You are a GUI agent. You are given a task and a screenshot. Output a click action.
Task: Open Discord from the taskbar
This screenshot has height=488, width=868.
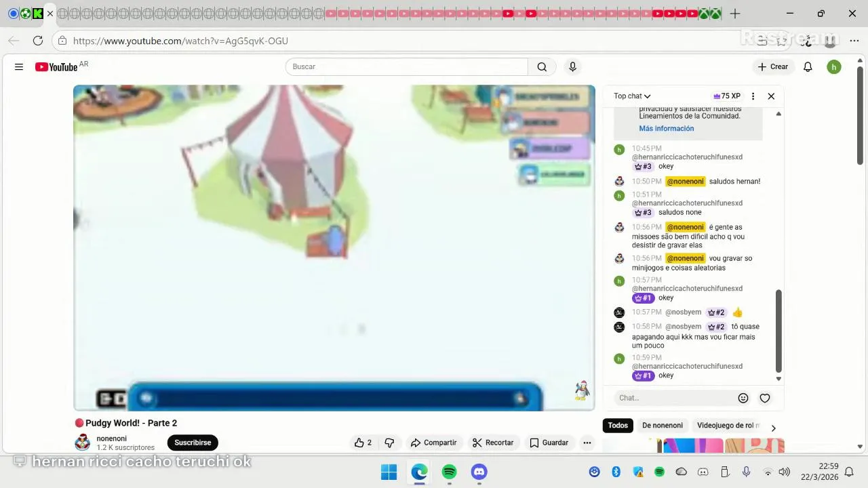click(x=479, y=472)
